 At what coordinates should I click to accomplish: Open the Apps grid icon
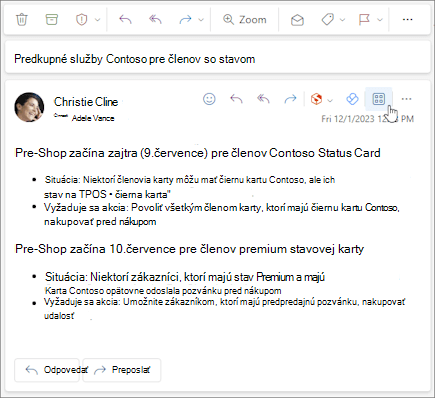(379, 99)
